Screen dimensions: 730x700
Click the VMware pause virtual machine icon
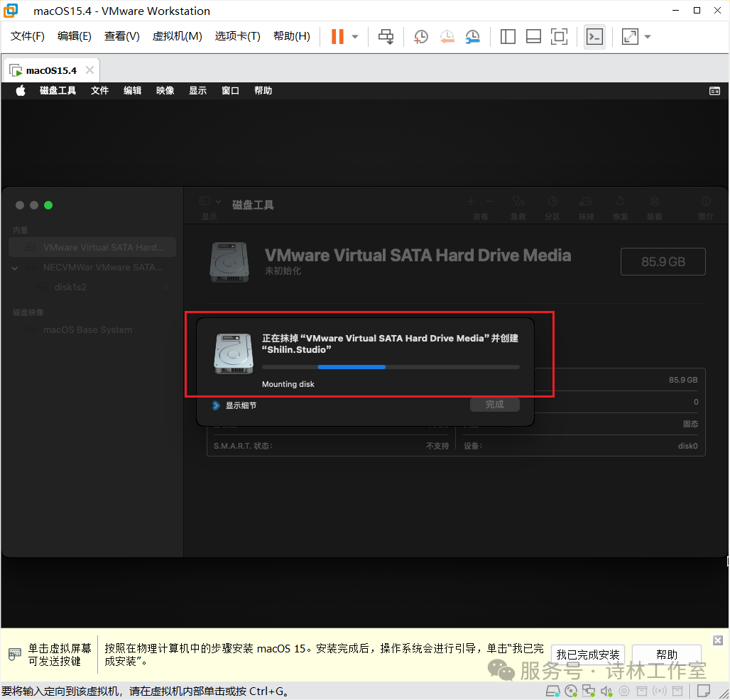337,37
